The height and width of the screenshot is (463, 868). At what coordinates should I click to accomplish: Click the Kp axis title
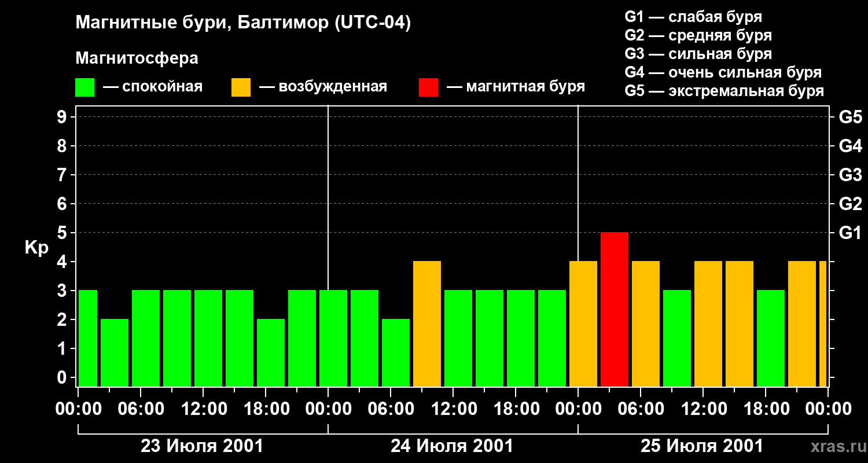point(37,248)
